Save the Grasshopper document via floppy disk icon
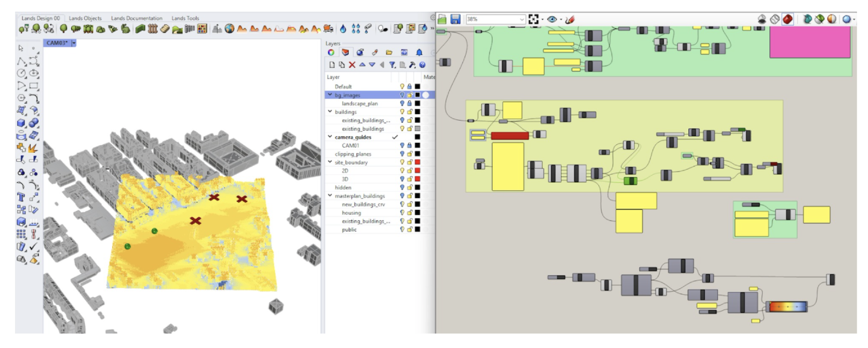 click(455, 19)
